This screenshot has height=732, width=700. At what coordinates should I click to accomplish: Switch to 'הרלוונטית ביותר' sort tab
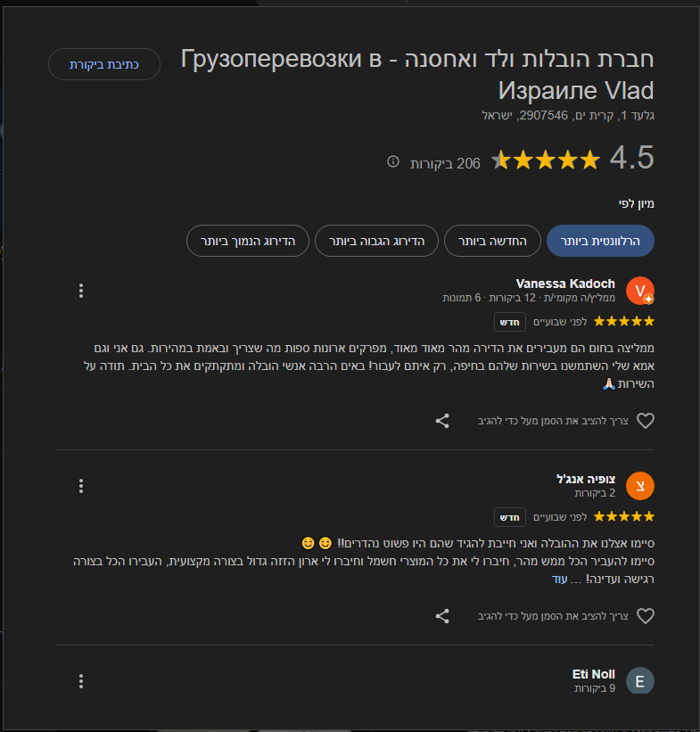coord(600,241)
